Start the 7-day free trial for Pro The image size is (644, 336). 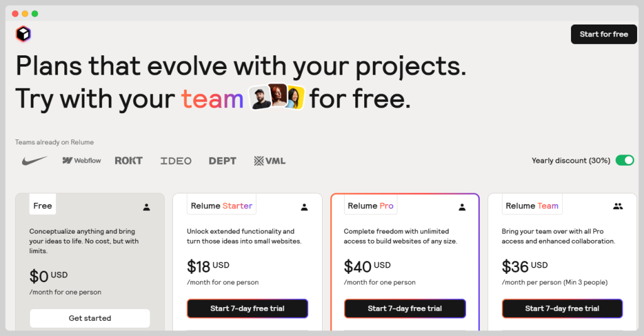click(405, 308)
